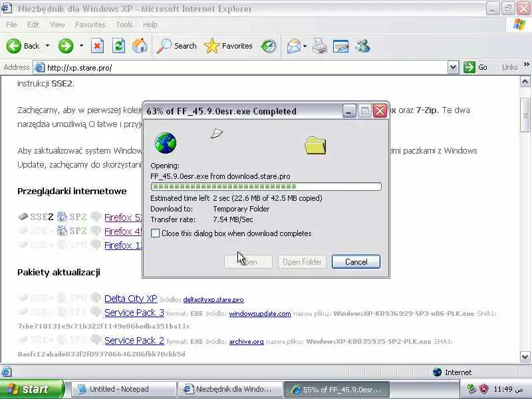Click the red security shield tray icon

tap(483, 389)
